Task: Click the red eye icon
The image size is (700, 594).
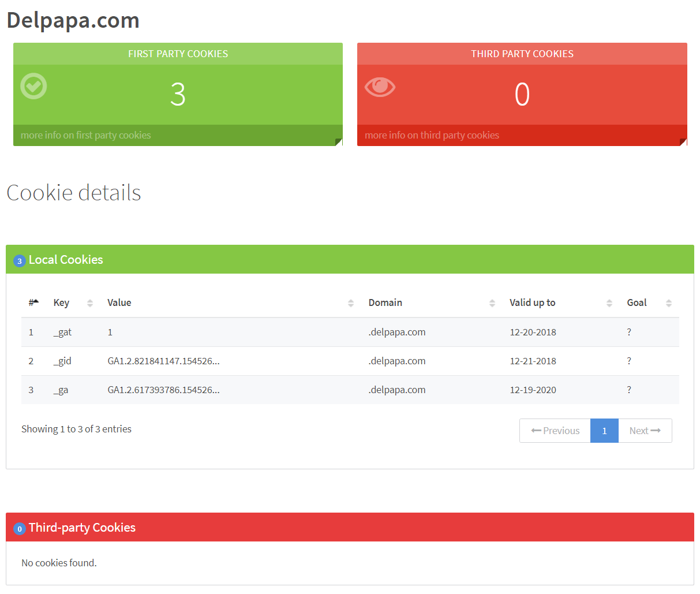Action: click(380, 87)
